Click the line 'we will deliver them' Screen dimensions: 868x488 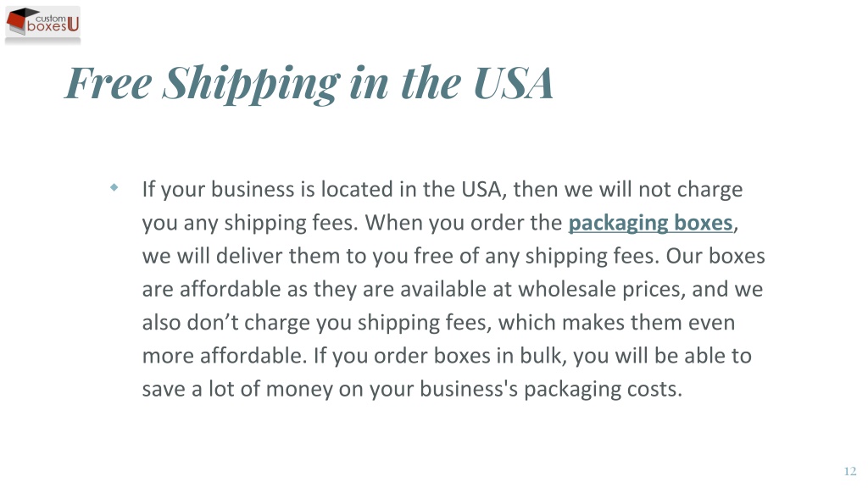click(x=453, y=256)
